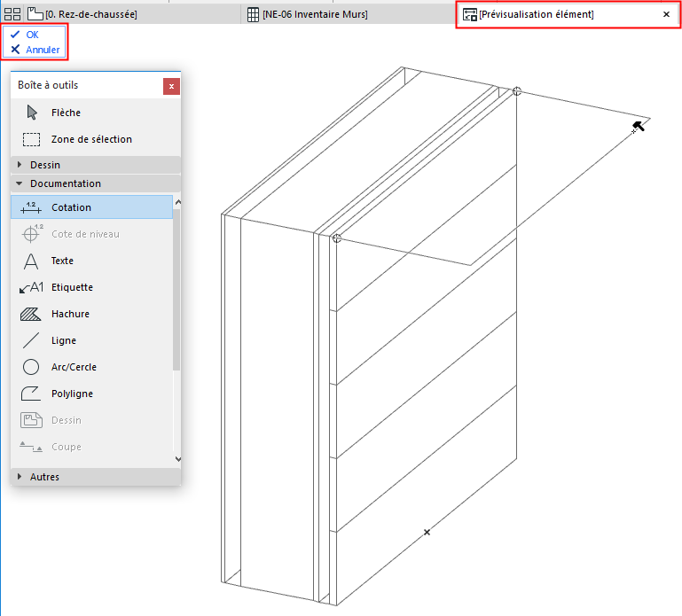The width and height of the screenshot is (682, 616).
Task: Open the tab overview grid icon
Action: [12, 14]
